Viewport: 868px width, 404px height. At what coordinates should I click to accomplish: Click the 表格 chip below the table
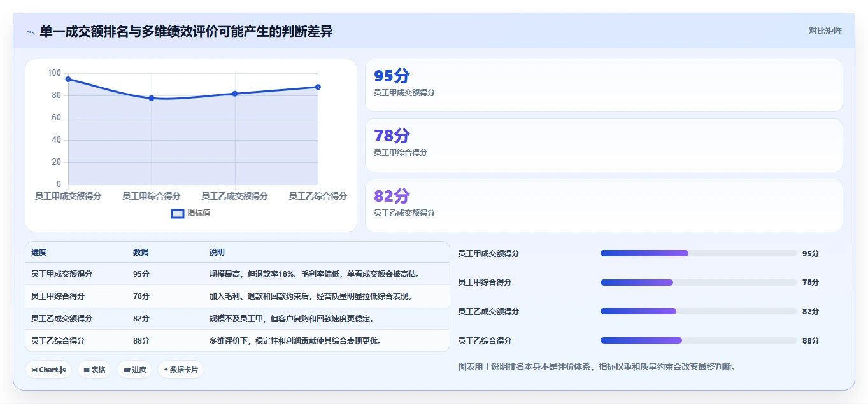point(94,370)
